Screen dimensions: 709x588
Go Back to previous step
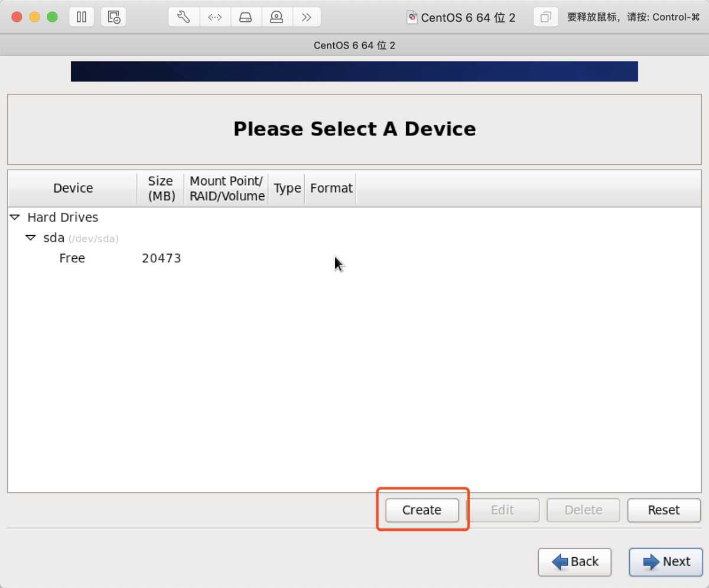(574, 561)
